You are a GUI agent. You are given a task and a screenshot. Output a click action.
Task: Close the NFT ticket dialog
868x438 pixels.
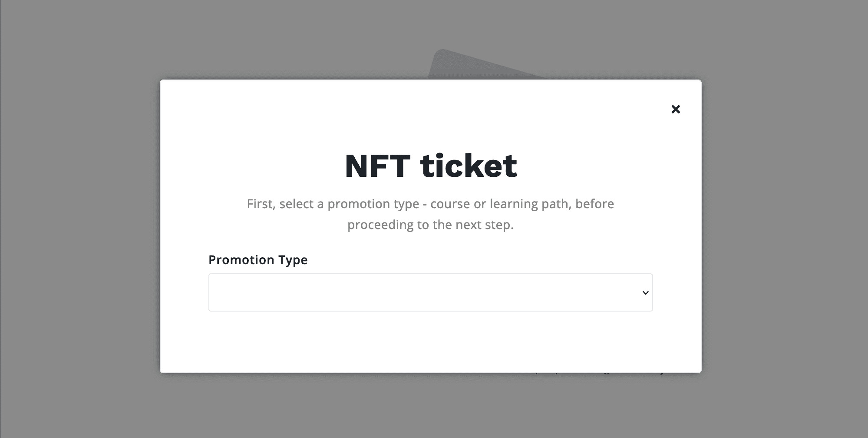point(676,109)
